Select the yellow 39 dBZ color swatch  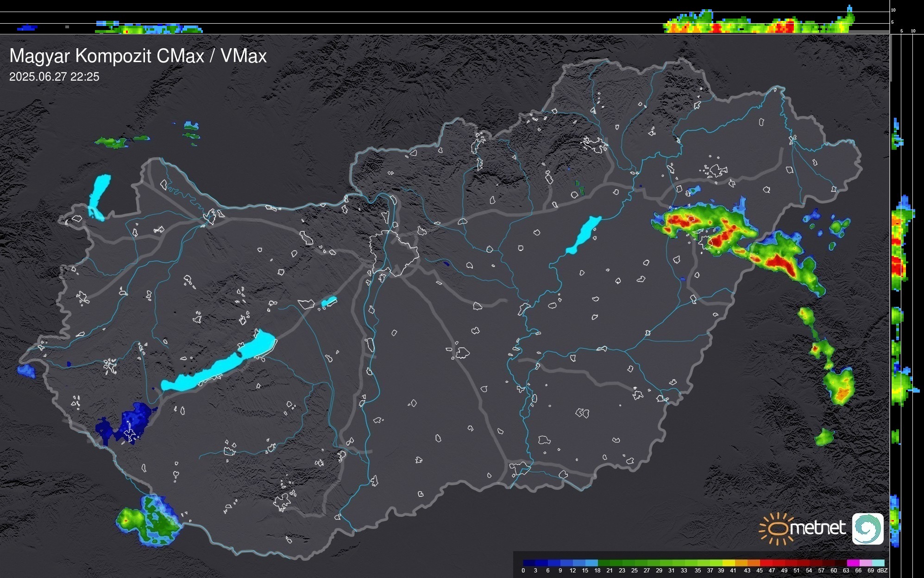coord(728,563)
